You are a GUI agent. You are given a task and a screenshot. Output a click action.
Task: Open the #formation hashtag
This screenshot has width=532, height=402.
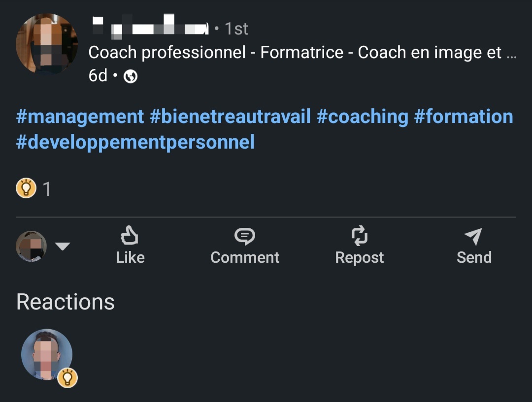tap(464, 117)
